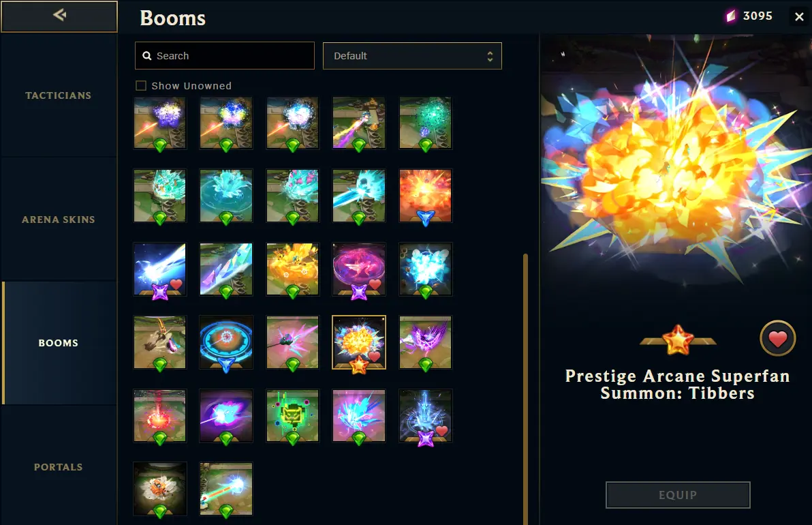Enable the Show Unowned checkbox
Screen dimensions: 812x525
click(141, 85)
